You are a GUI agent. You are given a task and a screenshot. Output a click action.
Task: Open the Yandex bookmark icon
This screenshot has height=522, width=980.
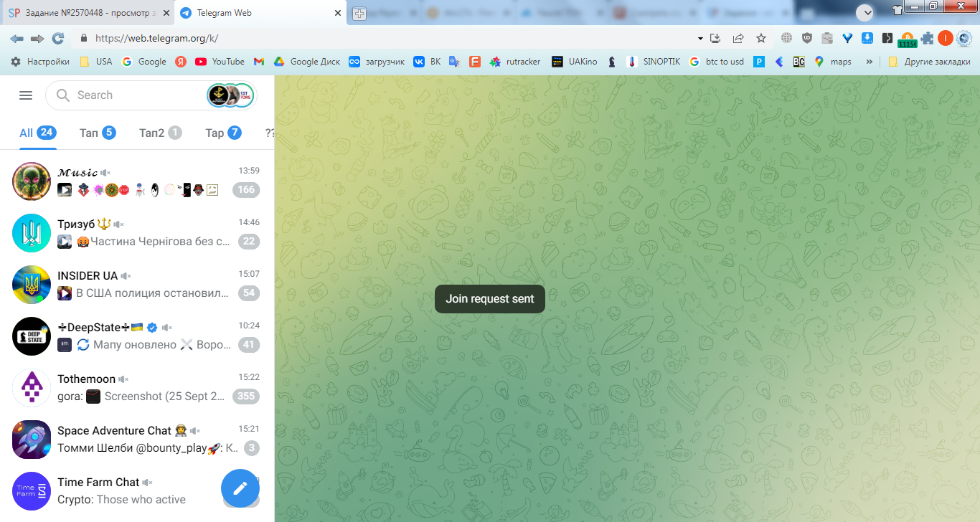181,62
